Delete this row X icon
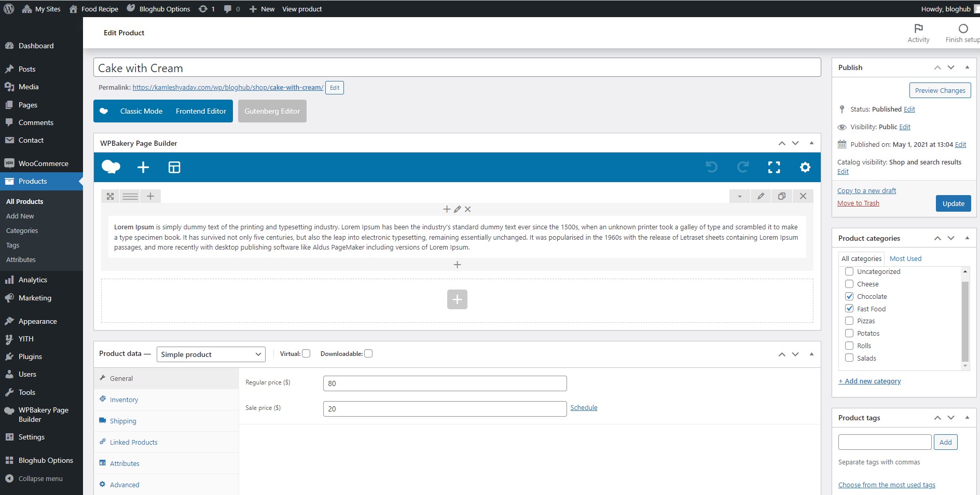 (x=803, y=196)
